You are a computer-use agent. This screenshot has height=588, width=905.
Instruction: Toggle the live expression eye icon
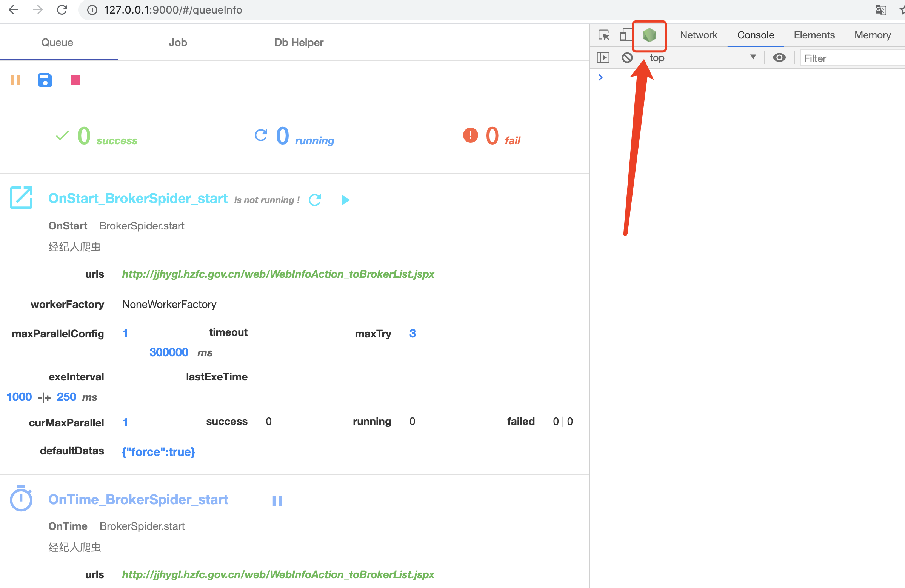[x=779, y=58]
